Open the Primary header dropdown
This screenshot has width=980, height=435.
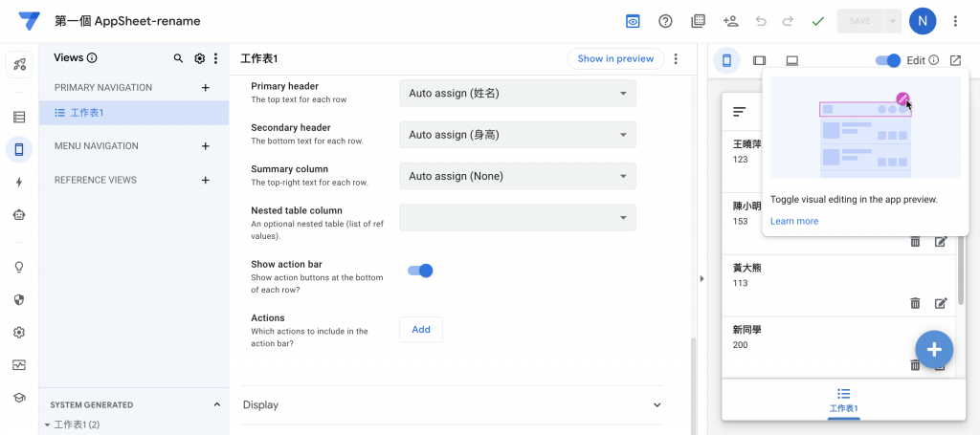(x=517, y=94)
